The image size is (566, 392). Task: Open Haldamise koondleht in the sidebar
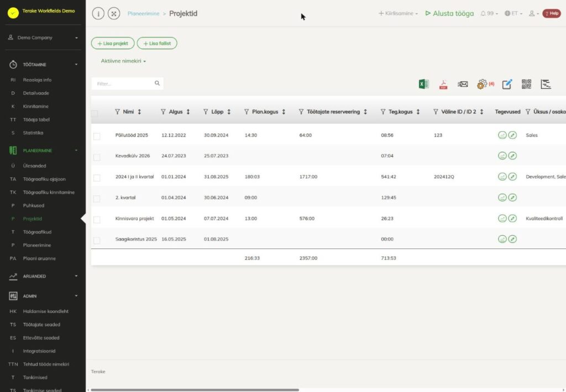pos(46,311)
